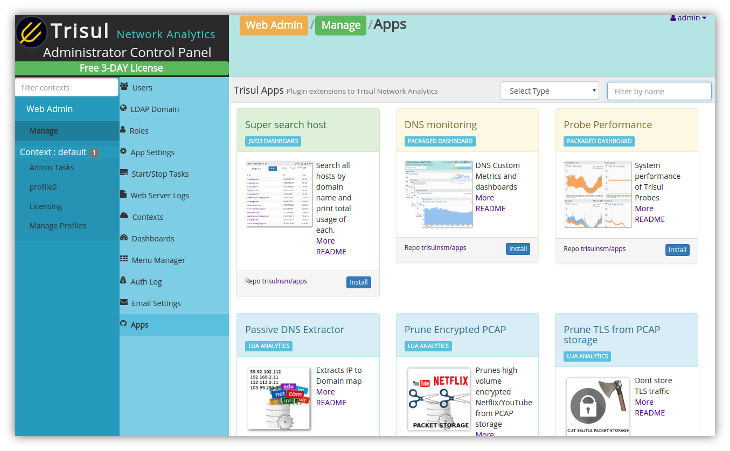Click the Auth Log lock icon
The height and width of the screenshot is (451, 730).
[x=123, y=280]
